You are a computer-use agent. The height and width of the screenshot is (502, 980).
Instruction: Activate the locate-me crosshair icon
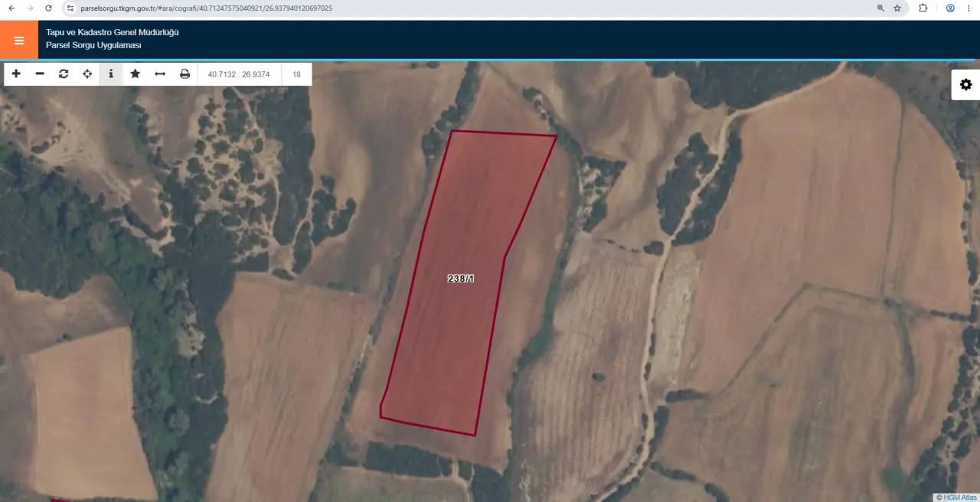point(87,74)
